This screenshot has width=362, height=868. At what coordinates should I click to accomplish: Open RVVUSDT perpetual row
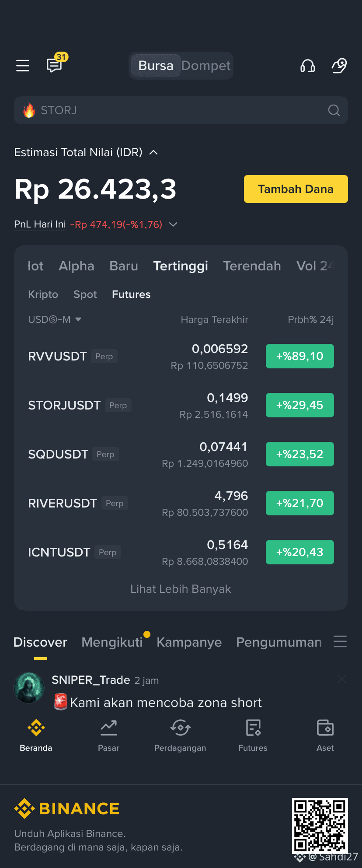click(181, 356)
